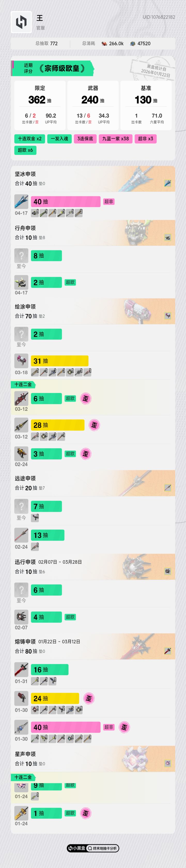Click the ticket icon beside 266.0k

104,44
